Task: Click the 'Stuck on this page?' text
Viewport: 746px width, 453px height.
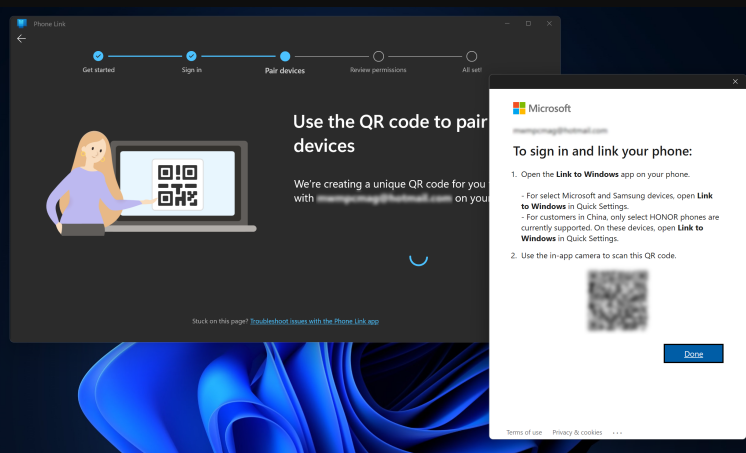Action: point(220,321)
